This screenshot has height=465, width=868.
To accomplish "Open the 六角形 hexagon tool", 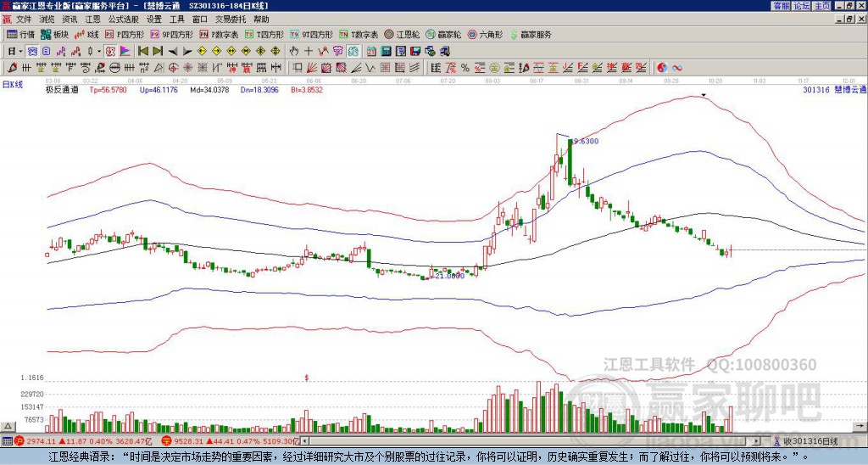I will coord(485,34).
